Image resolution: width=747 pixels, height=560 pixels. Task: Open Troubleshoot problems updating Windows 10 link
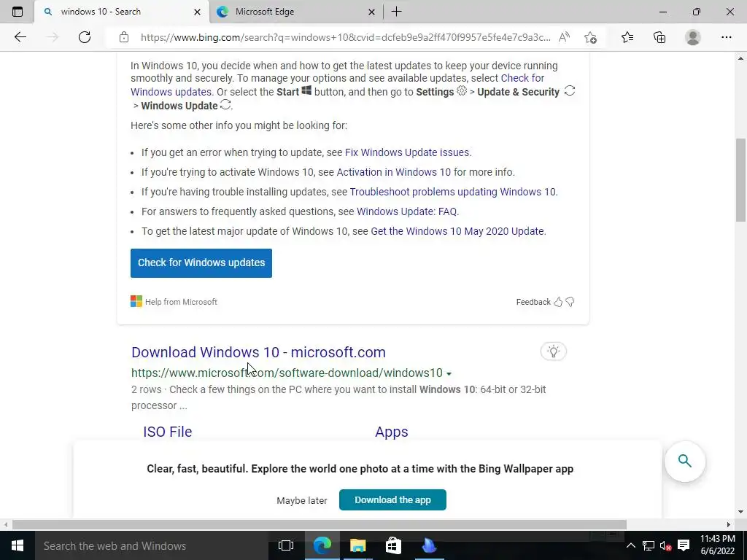[x=452, y=192]
